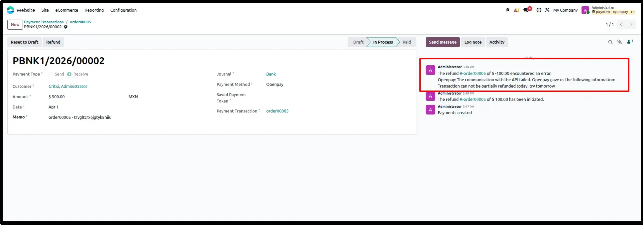Show followers icon in chatter

tap(630, 42)
